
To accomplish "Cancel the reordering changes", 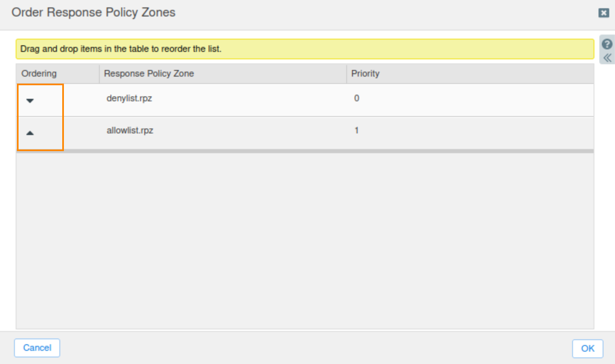I will pyautogui.click(x=37, y=348).
